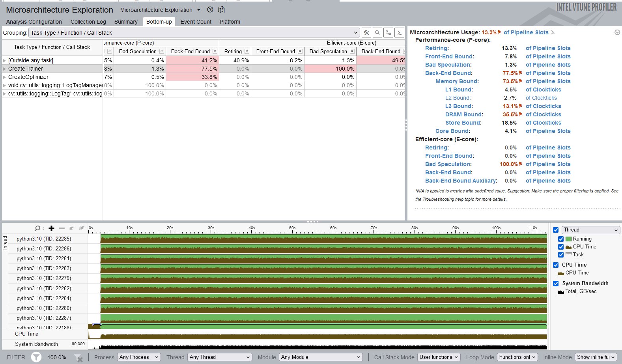The height and width of the screenshot is (364, 622).
Task: Switch to the Summary tab
Action: pos(126,22)
